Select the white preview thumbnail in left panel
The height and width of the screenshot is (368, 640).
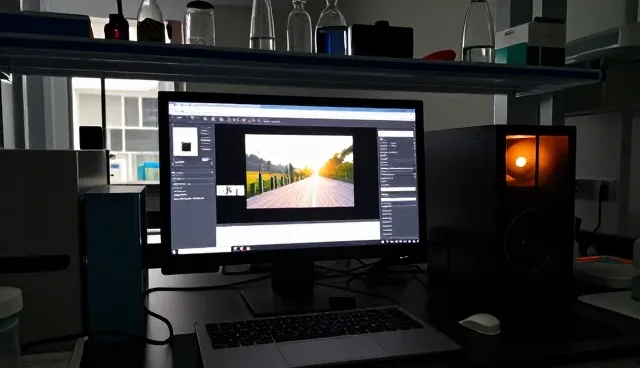[x=185, y=142]
